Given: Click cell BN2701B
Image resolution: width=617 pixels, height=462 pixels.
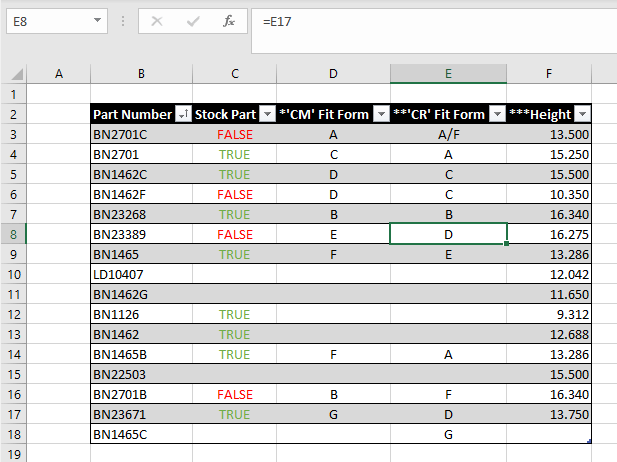Looking at the screenshot, I should [141, 394].
